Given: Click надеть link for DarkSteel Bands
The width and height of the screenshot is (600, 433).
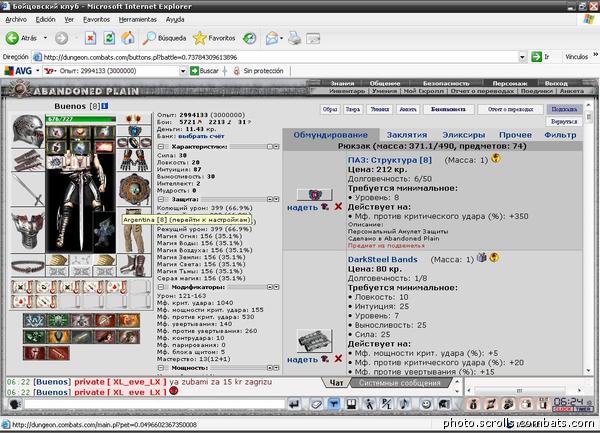Looking at the screenshot, I should (303, 360).
